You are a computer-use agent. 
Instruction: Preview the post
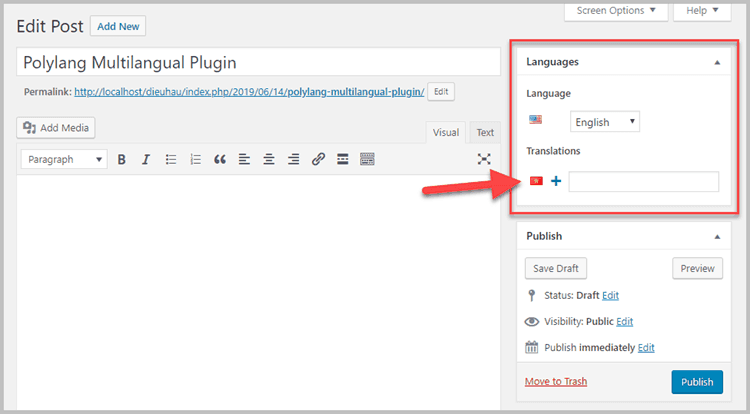click(697, 268)
